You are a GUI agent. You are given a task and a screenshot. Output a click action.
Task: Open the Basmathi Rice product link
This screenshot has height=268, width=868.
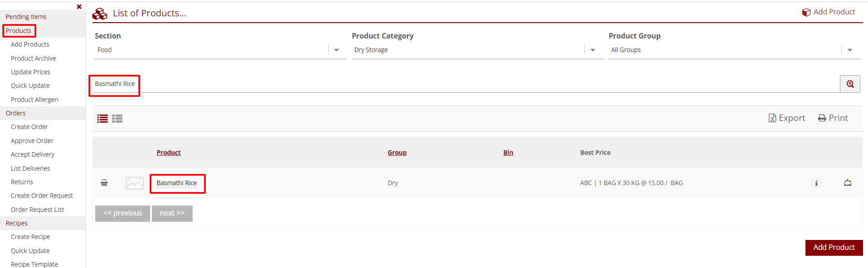coord(177,183)
